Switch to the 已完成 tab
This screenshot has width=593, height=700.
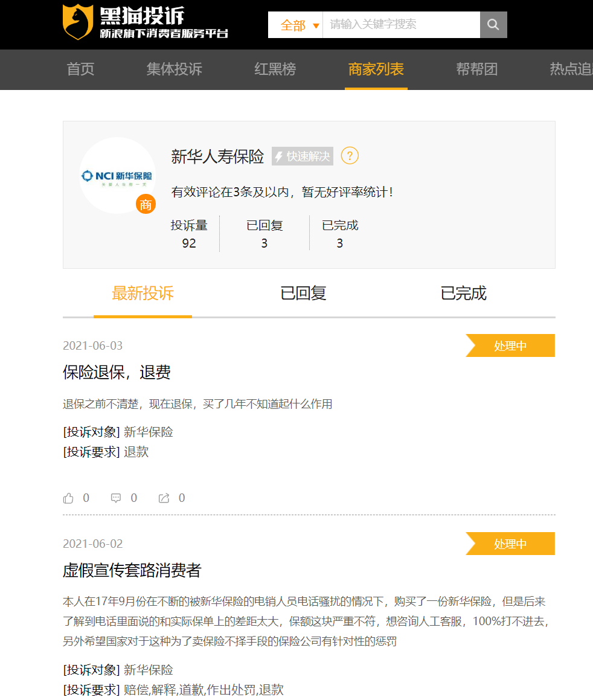pos(463,294)
